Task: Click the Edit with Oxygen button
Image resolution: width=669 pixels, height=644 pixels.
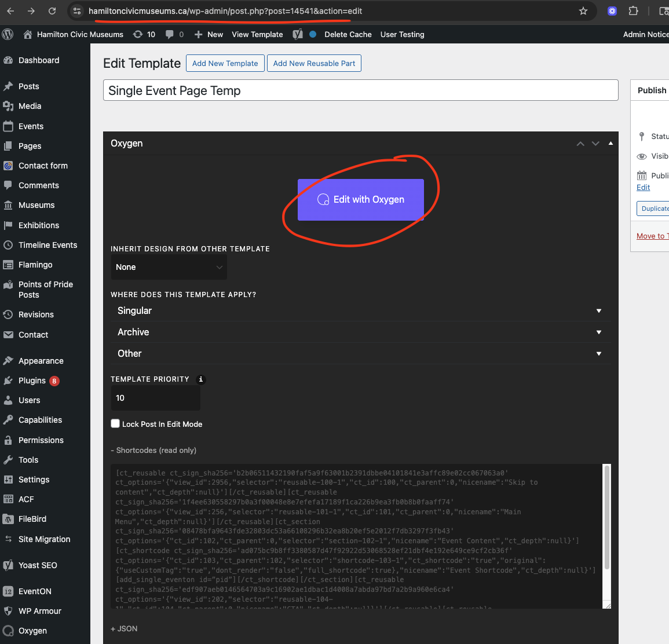Action: (361, 200)
